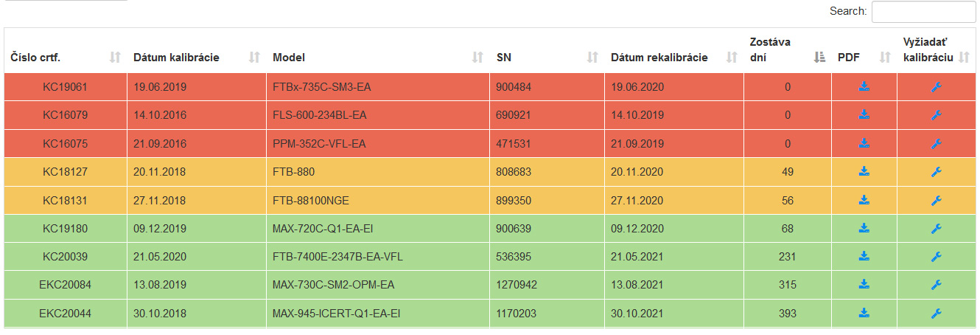Download PDF for certificate KC16079
Image resolution: width=980 pixels, height=335 pixels.
pos(864,115)
